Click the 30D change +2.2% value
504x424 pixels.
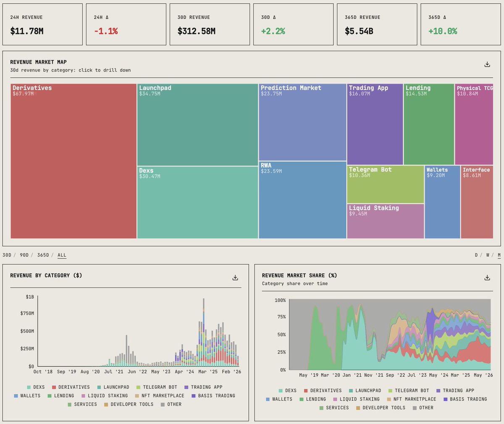[x=273, y=31]
